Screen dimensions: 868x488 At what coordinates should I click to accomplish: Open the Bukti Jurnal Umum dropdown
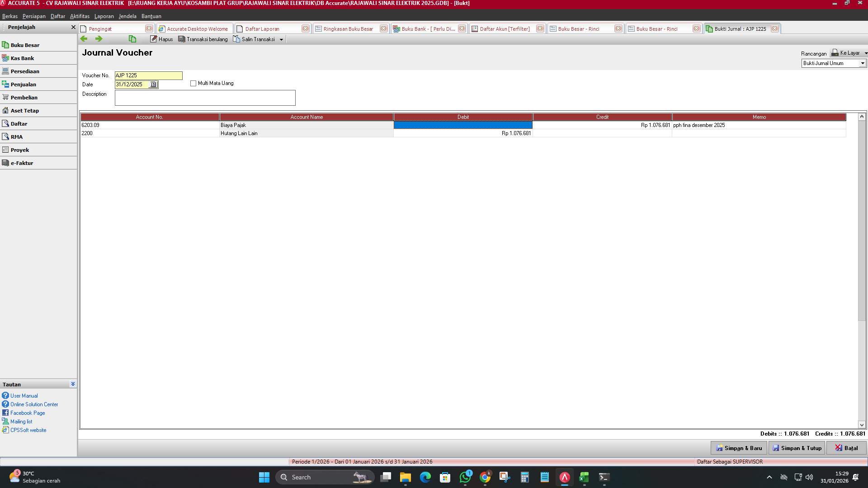[x=861, y=63]
